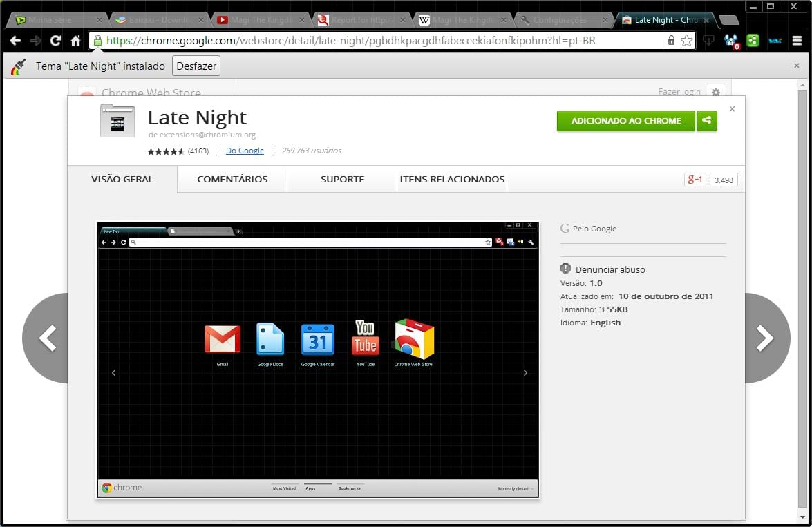Image resolution: width=812 pixels, height=527 pixels.
Task: Share Late Night theme via green share button
Action: pyautogui.click(x=706, y=121)
